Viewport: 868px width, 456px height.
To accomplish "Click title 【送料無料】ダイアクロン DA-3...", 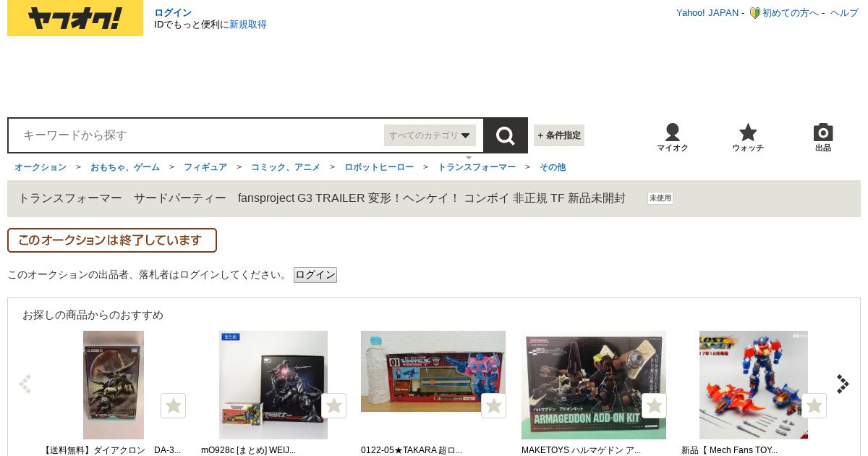I will pos(112,450).
